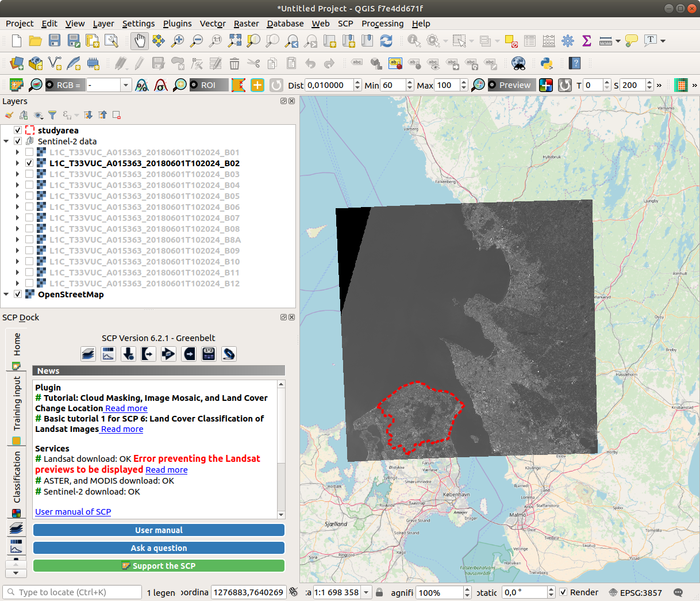Open the Raster menu

pos(246,24)
